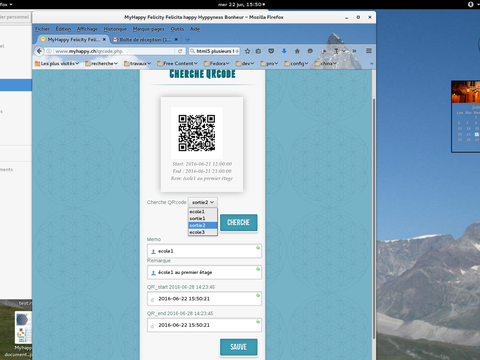Show more bookmarks with toolbar overflow chevron
The image size is (480, 360).
click(x=371, y=63)
